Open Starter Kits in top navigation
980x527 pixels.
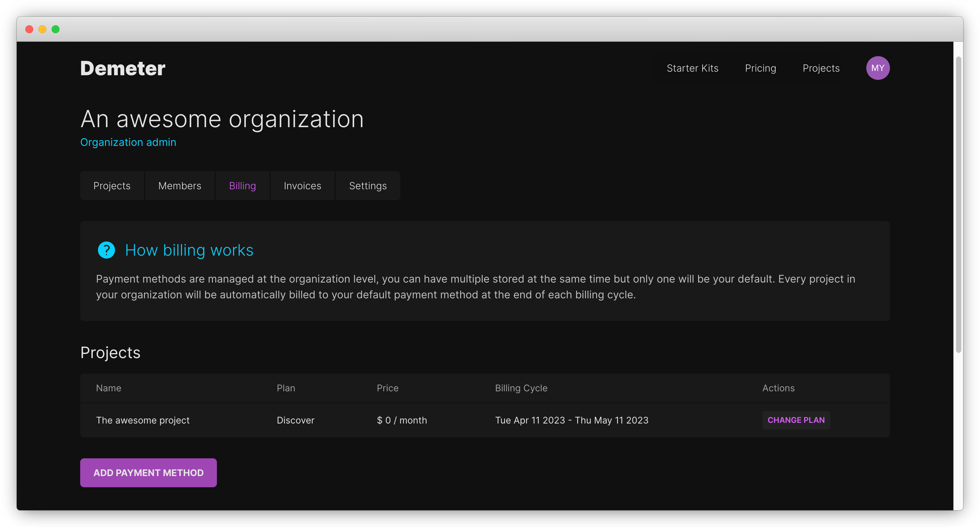click(692, 68)
